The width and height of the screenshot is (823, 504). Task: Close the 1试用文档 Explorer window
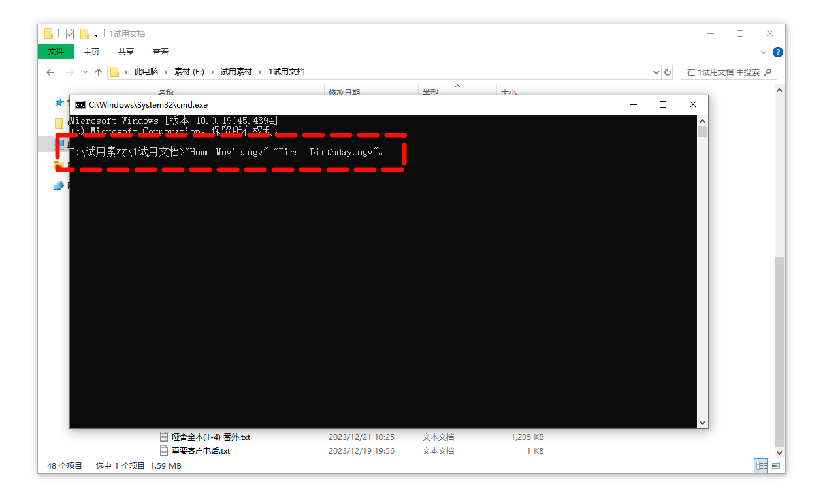(x=770, y=33)
